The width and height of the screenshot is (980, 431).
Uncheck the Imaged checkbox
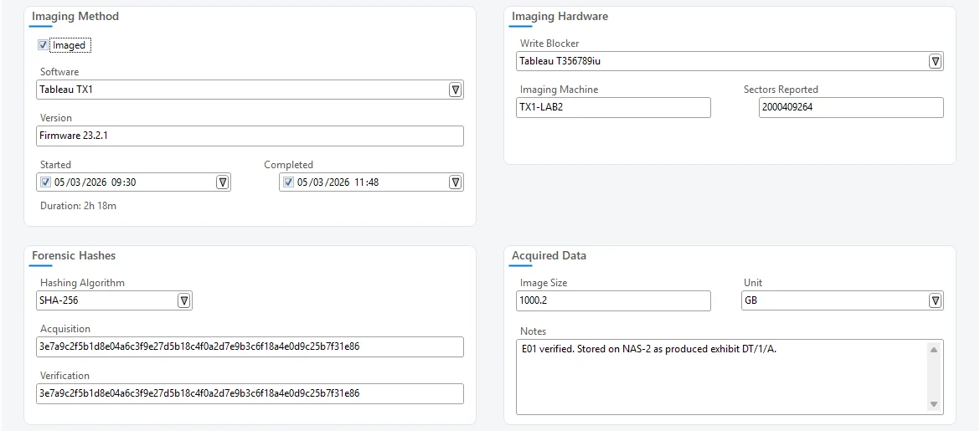tap(43, 45)
